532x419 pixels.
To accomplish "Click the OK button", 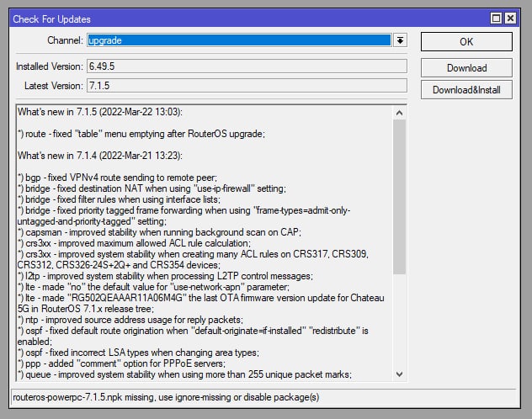I will pyautogui.click(x=466, y=42).
